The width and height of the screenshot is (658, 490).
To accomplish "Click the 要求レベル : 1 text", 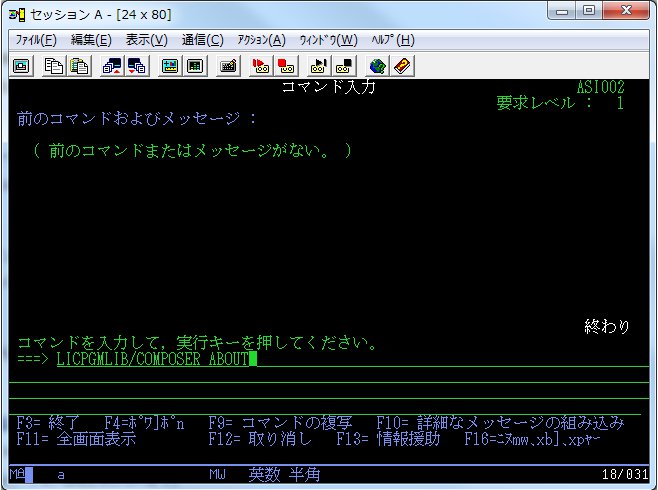I will 560,103.
